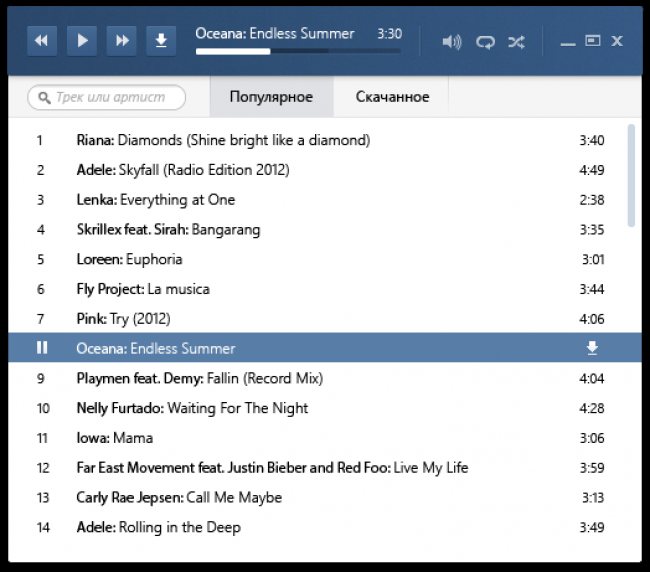
Task: Download current track using the header download icon
Action: coord(161,41)
